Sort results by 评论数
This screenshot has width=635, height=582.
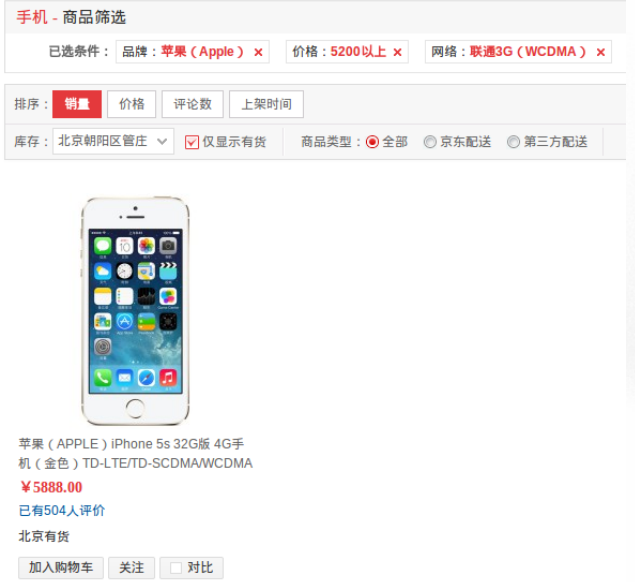(193, 104)
